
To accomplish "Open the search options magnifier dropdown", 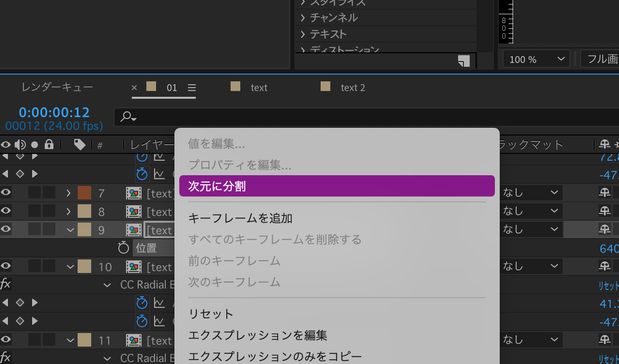I will [128, 116].
